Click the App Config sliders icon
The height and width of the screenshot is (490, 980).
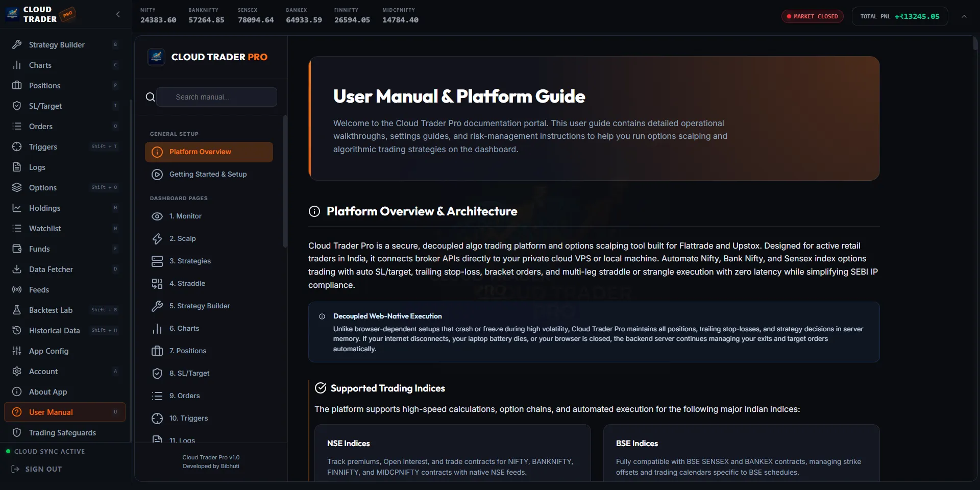(x=17, y=351)
